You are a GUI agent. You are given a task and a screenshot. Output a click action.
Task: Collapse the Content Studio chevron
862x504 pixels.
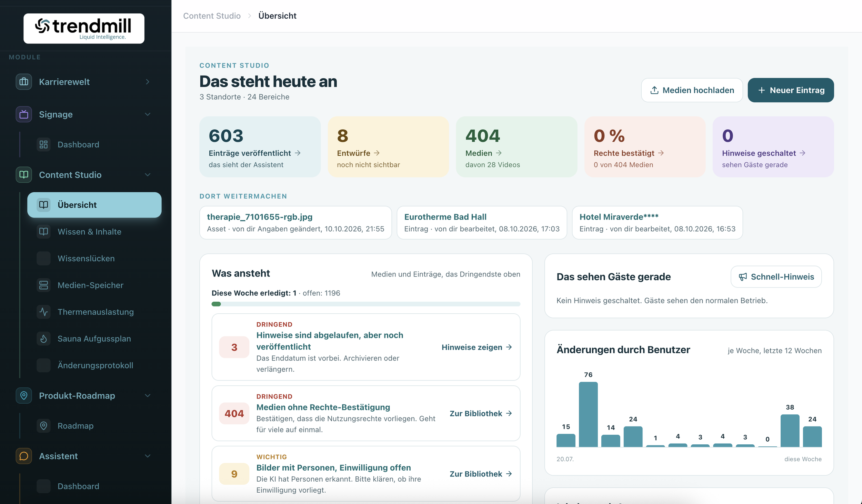pos(148,174)
